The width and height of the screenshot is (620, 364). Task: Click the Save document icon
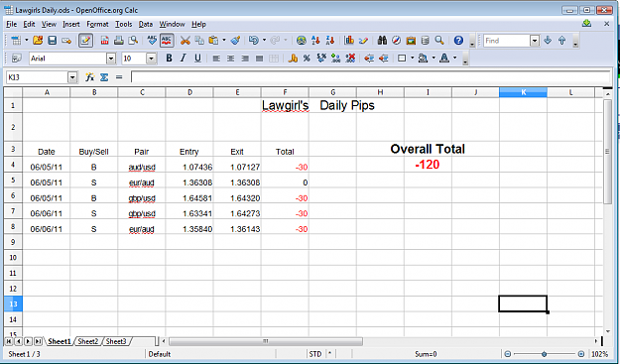coord(53,41)
